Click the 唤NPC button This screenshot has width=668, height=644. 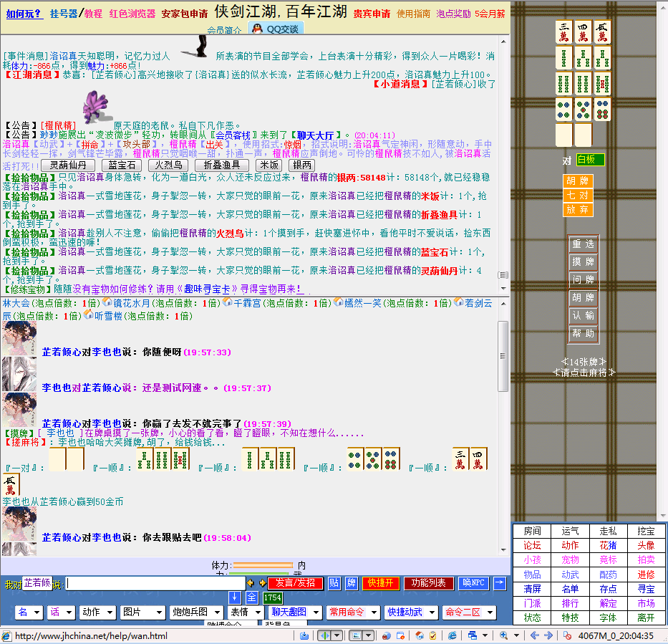point(473,583)
